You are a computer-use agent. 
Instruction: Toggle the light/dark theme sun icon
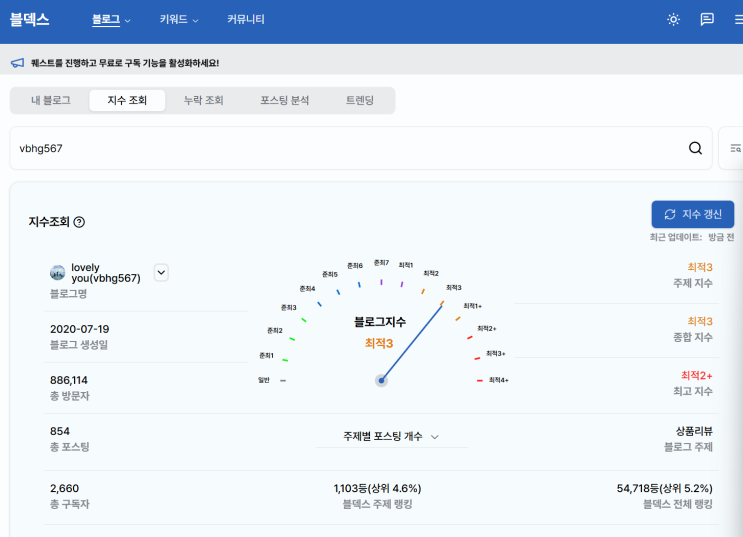(673, 19)
